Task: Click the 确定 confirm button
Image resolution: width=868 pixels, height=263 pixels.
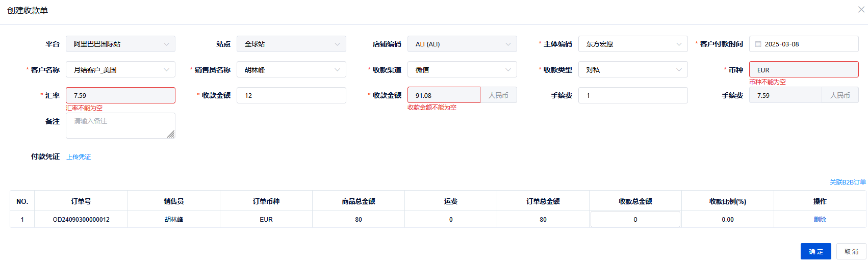Action: click(815, 251)
